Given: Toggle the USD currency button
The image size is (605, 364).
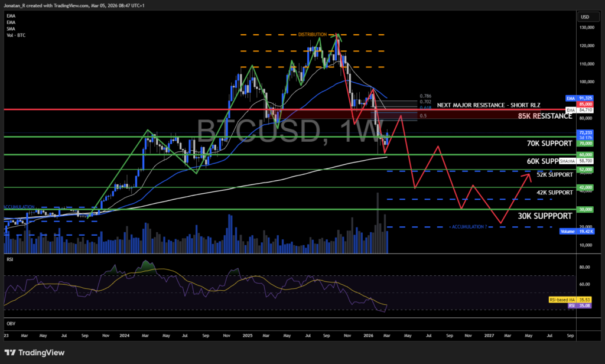Looking at the screenshot, I should (x=588, y=17).
